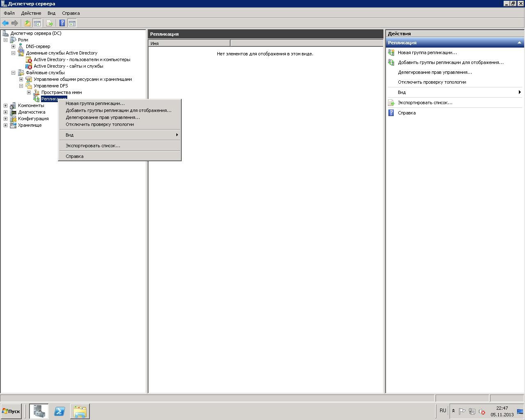Click the icon next to Добавить группы репликации action

coord(391,62)
